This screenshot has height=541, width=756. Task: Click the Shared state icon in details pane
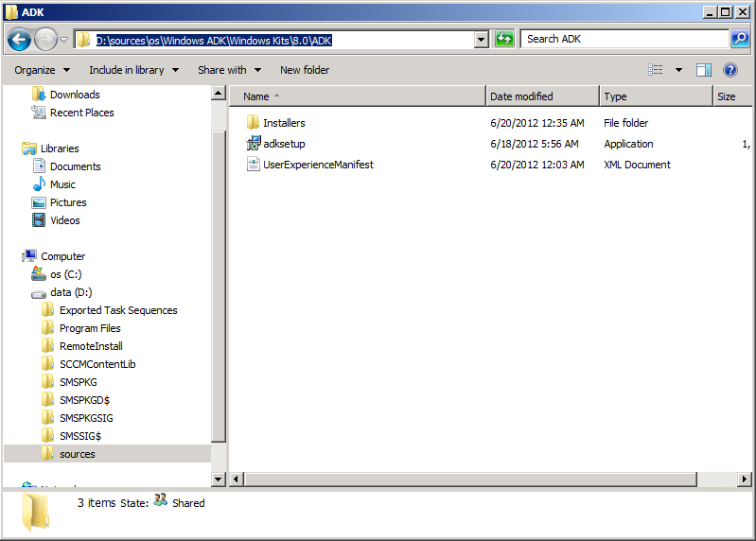coord(161,500)
